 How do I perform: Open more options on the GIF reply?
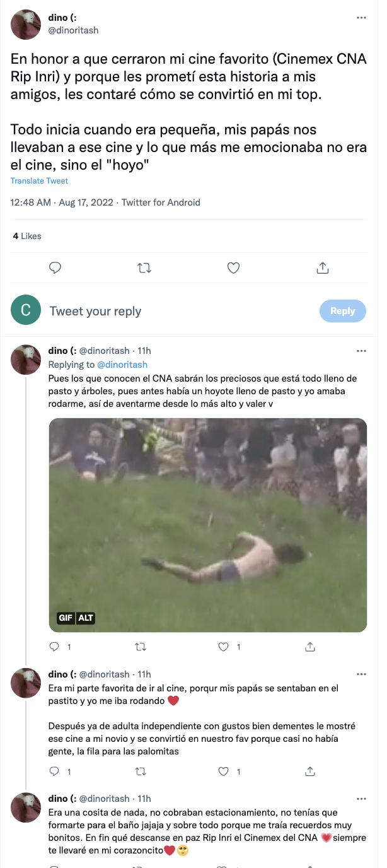tap(361, 351)
